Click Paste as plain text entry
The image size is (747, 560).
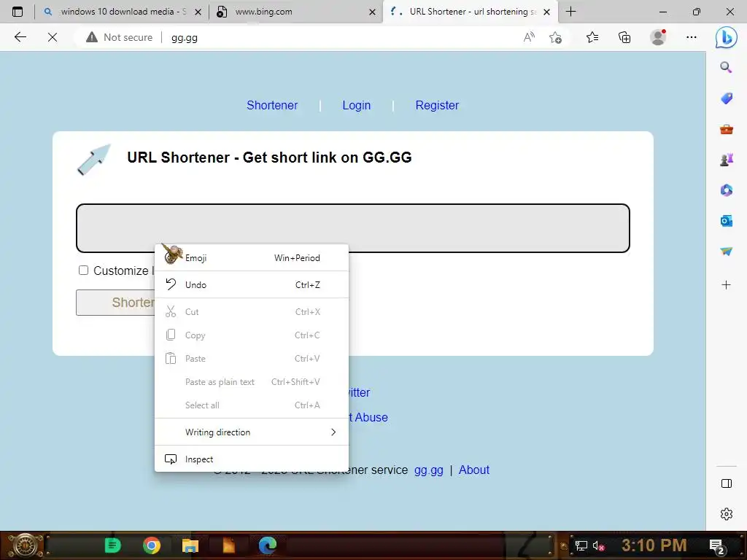(x=252, y=382)
